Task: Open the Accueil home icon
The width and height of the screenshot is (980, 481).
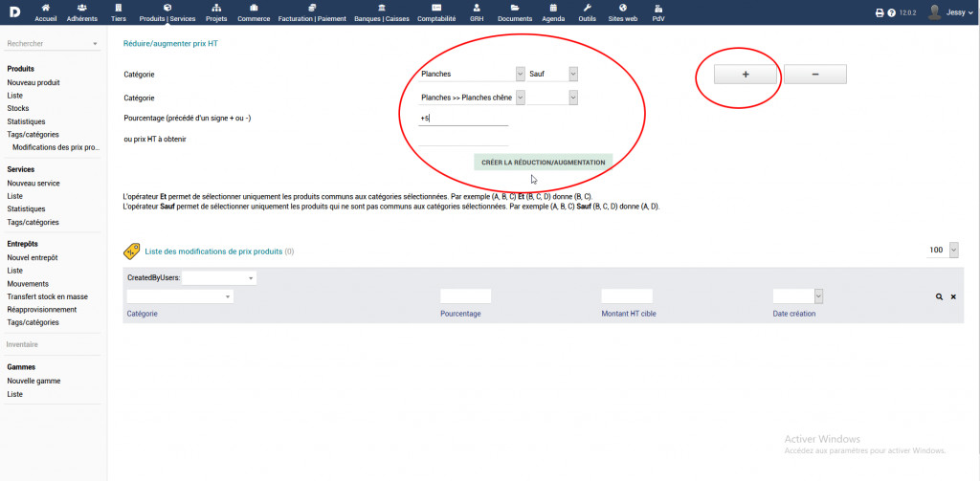Action: 46,8
